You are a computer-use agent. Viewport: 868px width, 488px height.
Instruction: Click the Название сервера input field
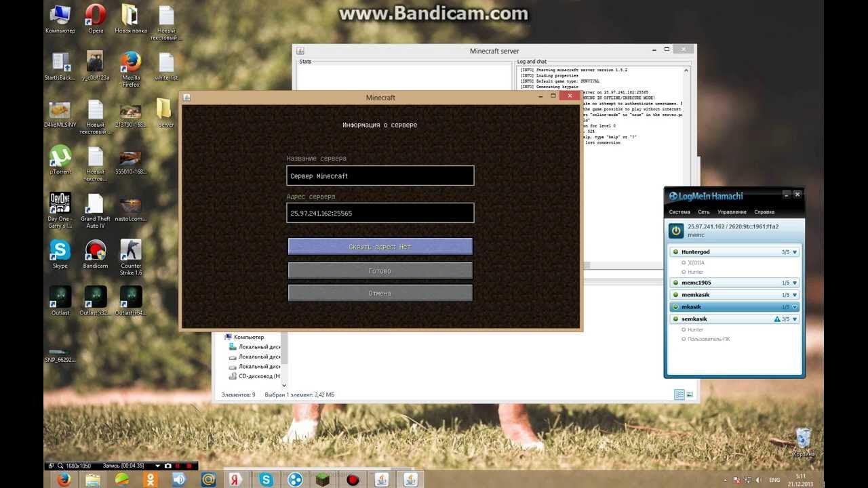(380, 176)
